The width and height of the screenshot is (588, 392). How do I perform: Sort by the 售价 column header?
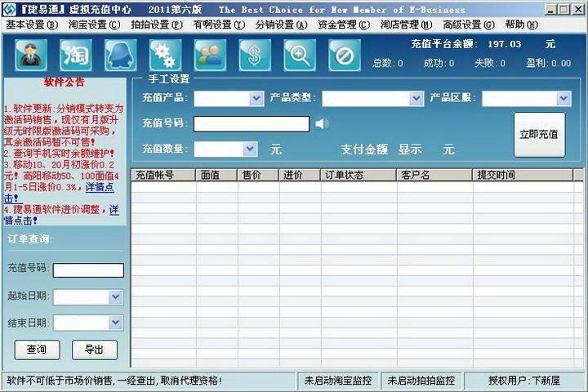pyautogui.click(x=258, y=175)
